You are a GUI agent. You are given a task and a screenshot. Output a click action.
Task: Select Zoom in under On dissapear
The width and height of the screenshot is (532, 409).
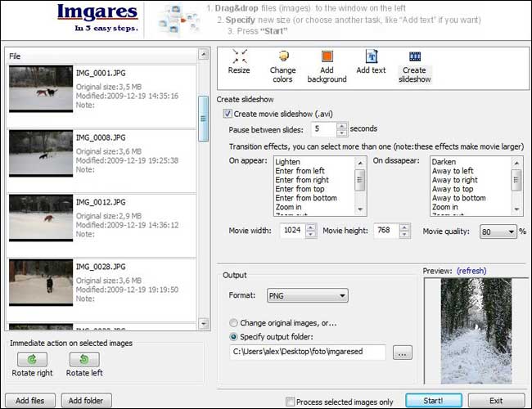(444, 207)
